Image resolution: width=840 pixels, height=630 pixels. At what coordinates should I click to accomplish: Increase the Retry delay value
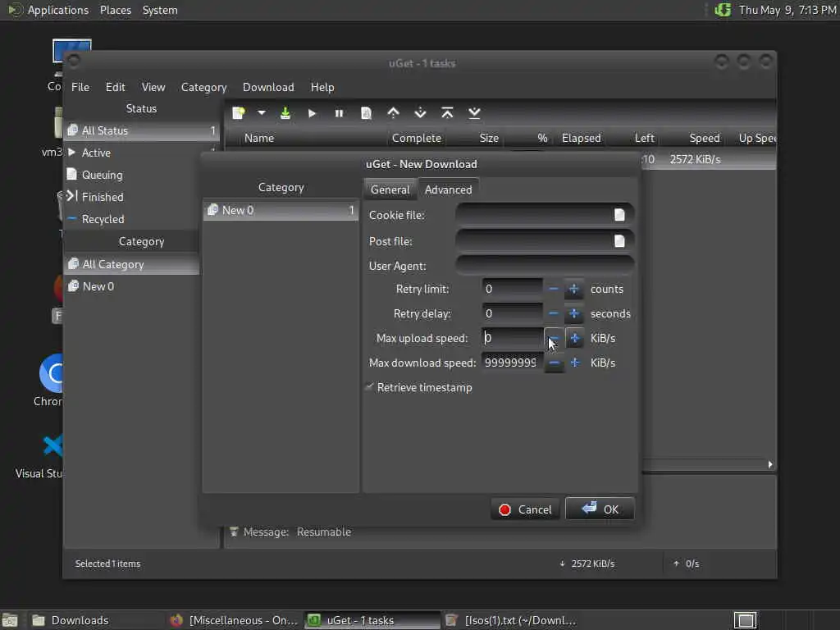573,313
